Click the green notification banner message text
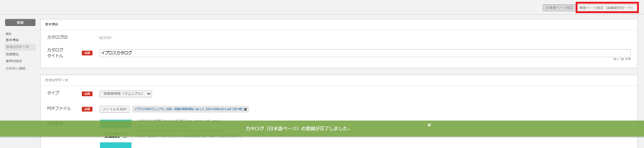The image size is (644, 148). point(298,129)
